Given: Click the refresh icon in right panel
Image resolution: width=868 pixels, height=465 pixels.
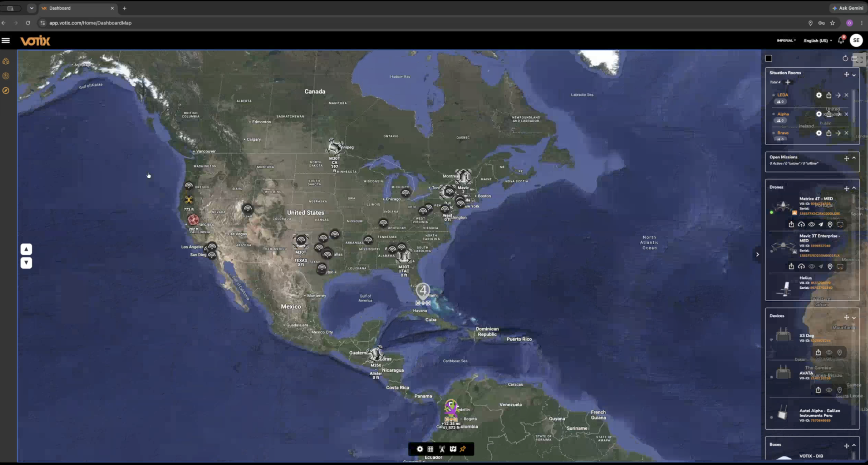Looking at the screenshot, I should pos(845,59).
